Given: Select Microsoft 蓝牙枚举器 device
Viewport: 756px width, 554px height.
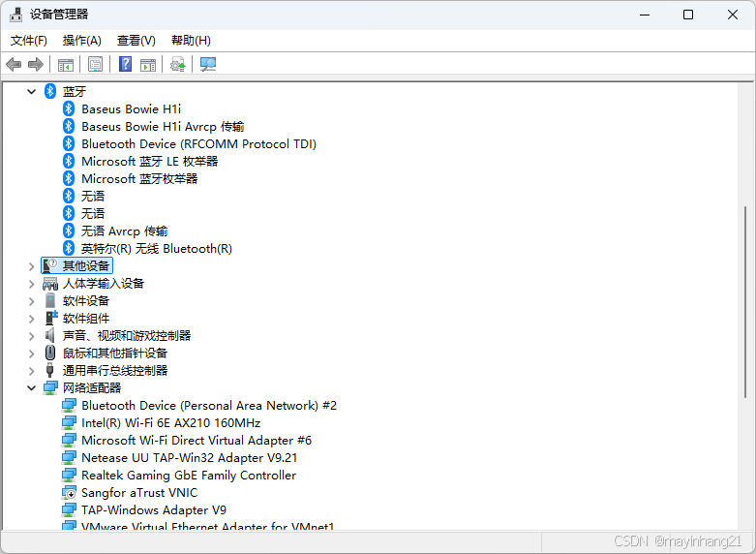Looking at the screenshot, I should click(x=139, y=178).
